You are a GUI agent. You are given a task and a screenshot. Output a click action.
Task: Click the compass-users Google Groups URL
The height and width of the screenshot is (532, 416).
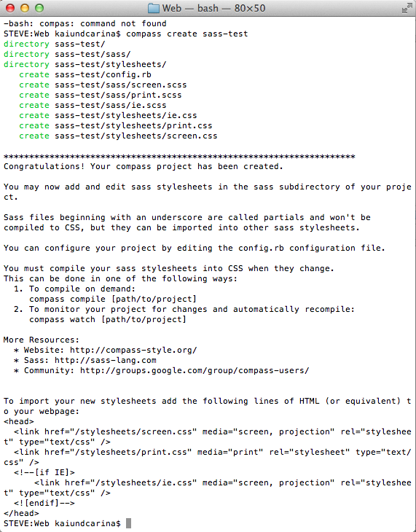coord(195,370)
